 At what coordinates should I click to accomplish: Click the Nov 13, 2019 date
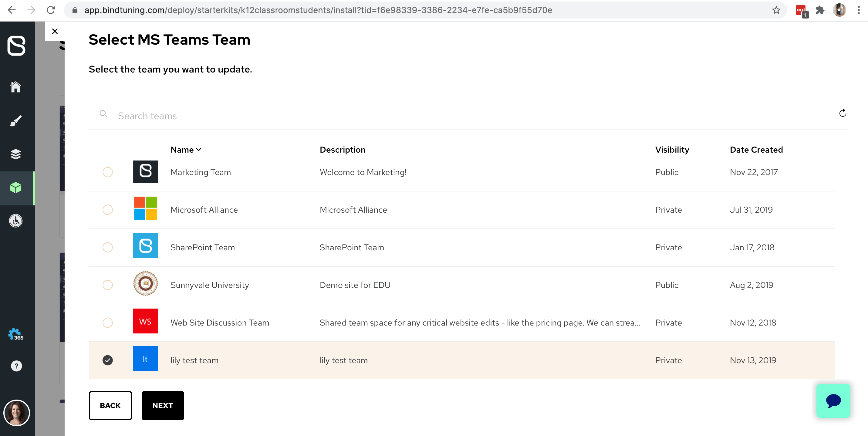click(753, 360)
